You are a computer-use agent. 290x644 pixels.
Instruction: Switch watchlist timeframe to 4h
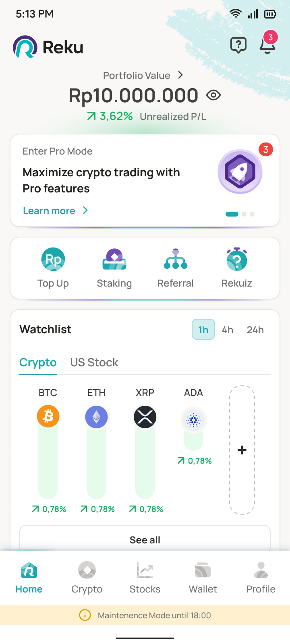[x=228, y=330]
